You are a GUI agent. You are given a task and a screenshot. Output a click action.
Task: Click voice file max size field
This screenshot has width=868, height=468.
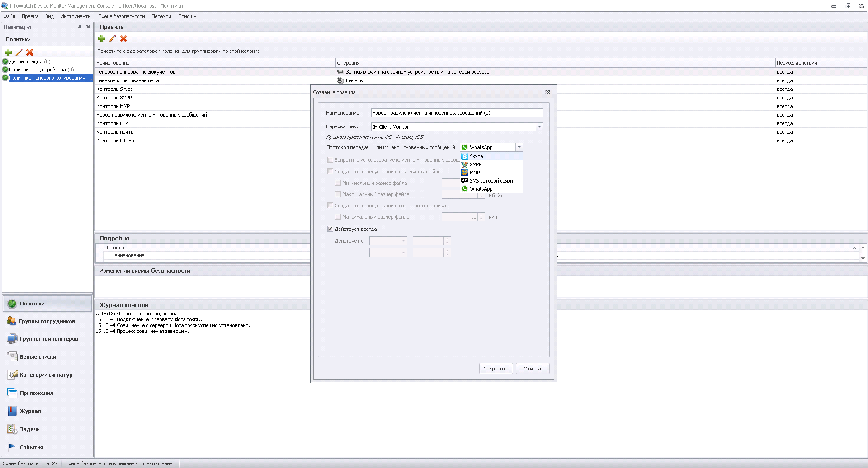coord(459,217)
